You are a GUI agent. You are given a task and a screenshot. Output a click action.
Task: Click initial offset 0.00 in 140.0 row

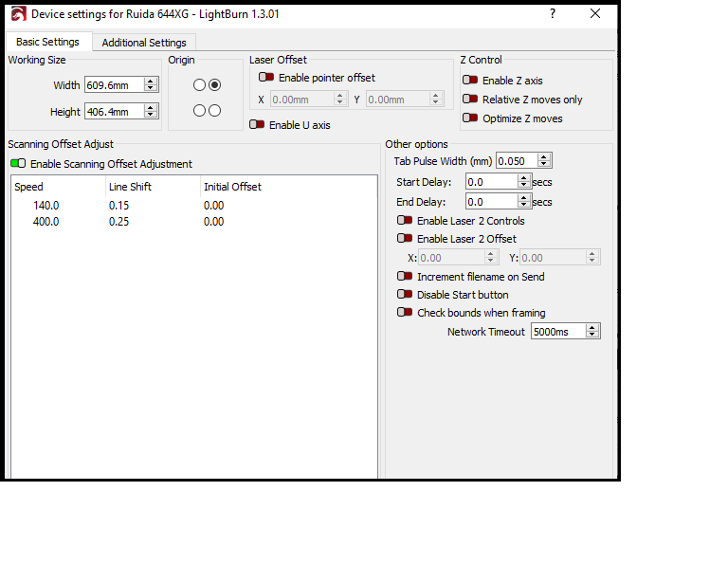click(213, 205)
